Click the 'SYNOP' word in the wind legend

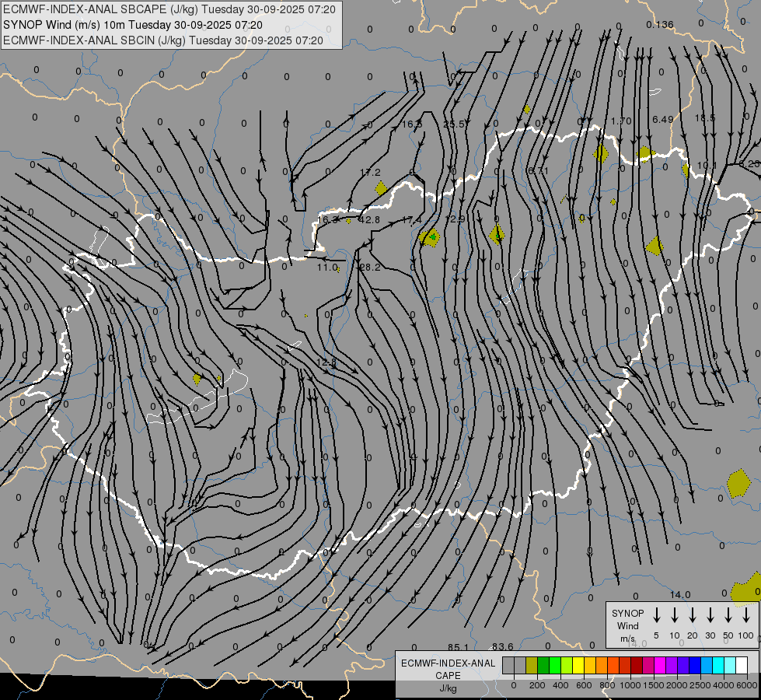pos(627,614)
